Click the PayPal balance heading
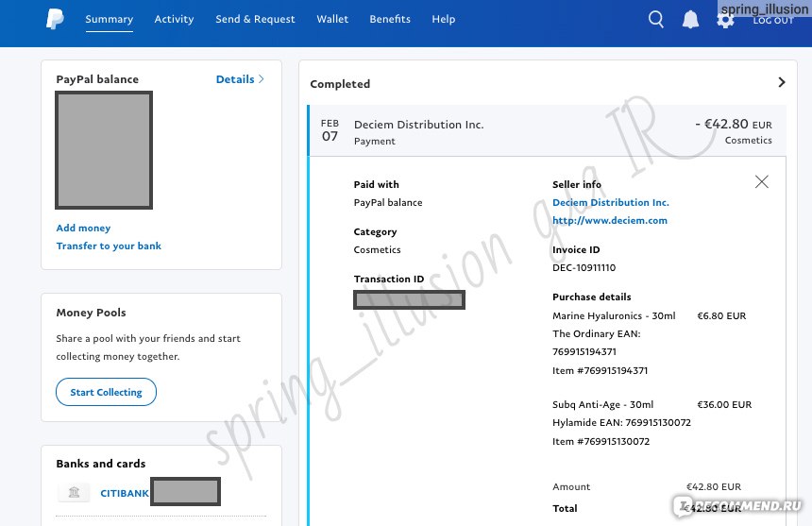 pyautogui.click(x=97, y=79)
